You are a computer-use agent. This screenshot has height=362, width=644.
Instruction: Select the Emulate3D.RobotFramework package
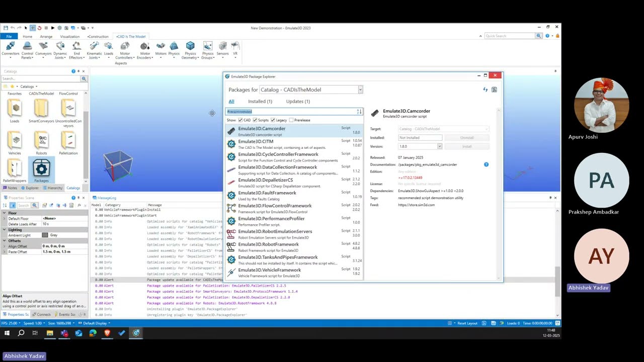[x=294, y=247]
